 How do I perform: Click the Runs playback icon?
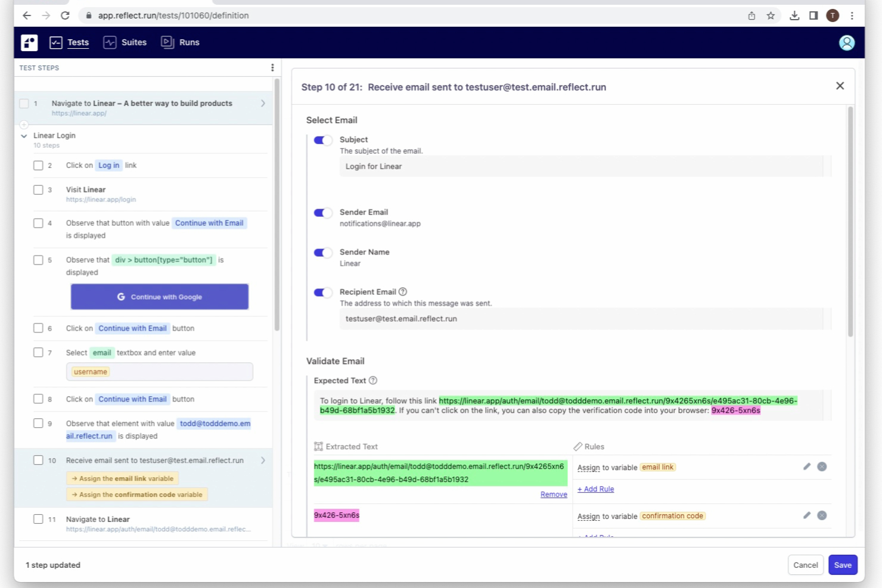coord(166,42)
